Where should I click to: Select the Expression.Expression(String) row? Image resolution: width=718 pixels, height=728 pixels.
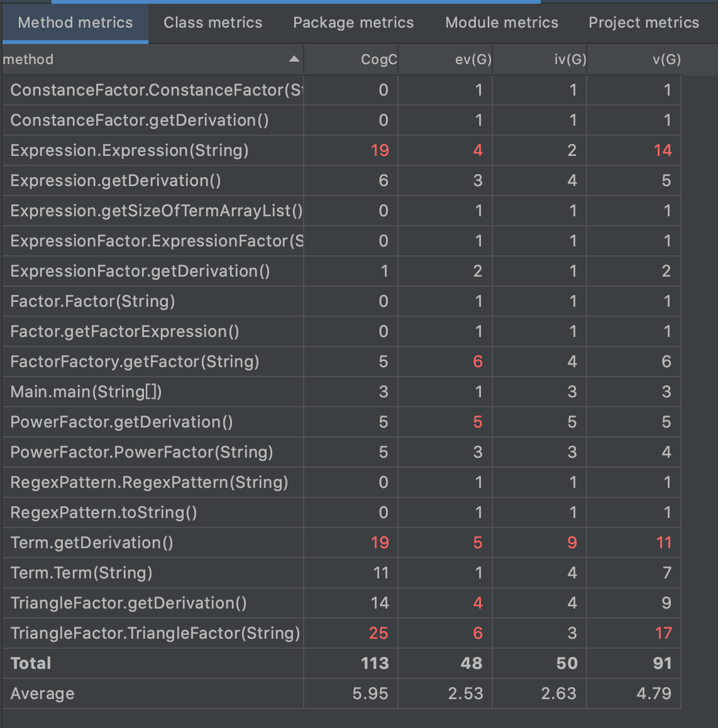coord(130,150)
